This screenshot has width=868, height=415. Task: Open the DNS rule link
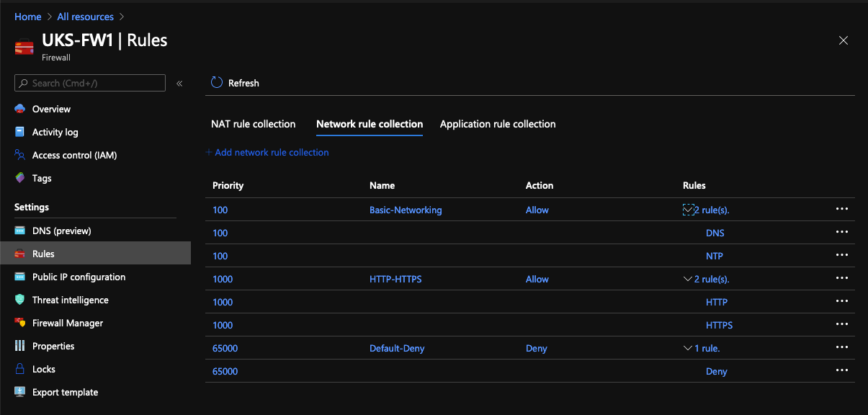pos(715,233)
